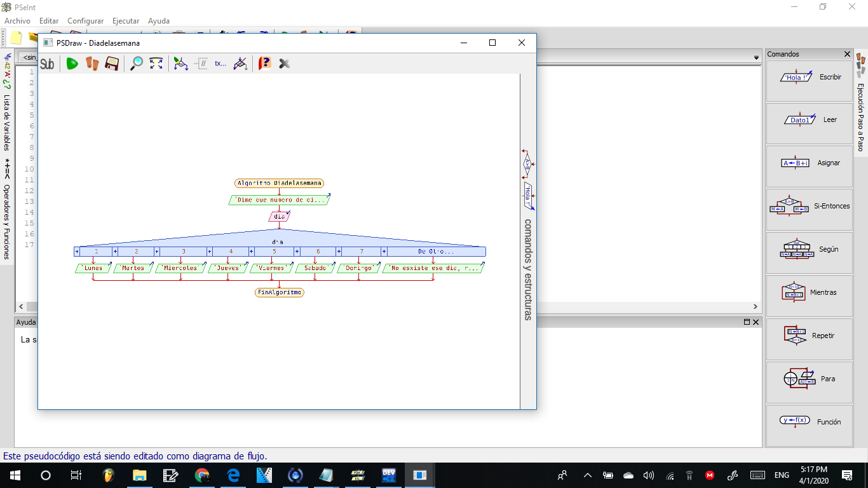This screenshot has height=488, width=868.
Task: Open File Explorer from the taskbar
Action: tap(139, 475)
